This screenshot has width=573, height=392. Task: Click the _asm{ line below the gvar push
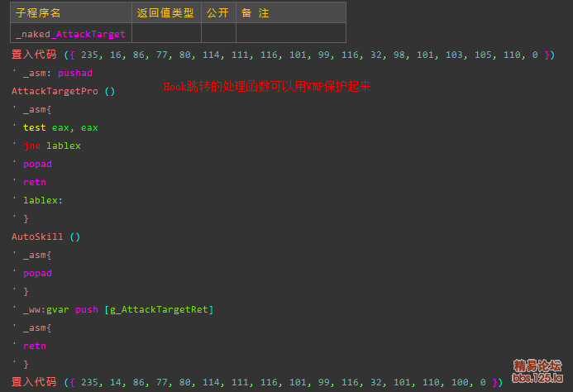pyautogui.click(x=37, y=327)
